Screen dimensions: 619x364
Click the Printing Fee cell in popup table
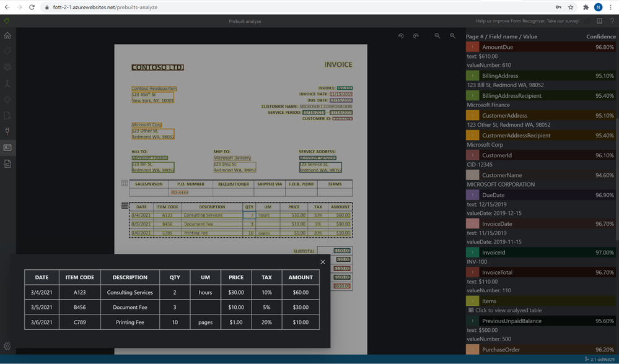tap(130, 322)
